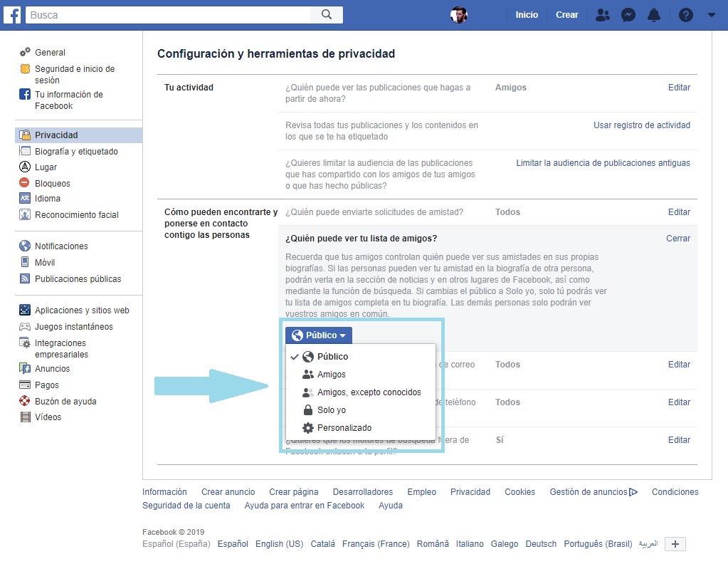This screenshot has width=728, height=569.
Task: Click the Facebook logo icon
Action: coord(12,15)
